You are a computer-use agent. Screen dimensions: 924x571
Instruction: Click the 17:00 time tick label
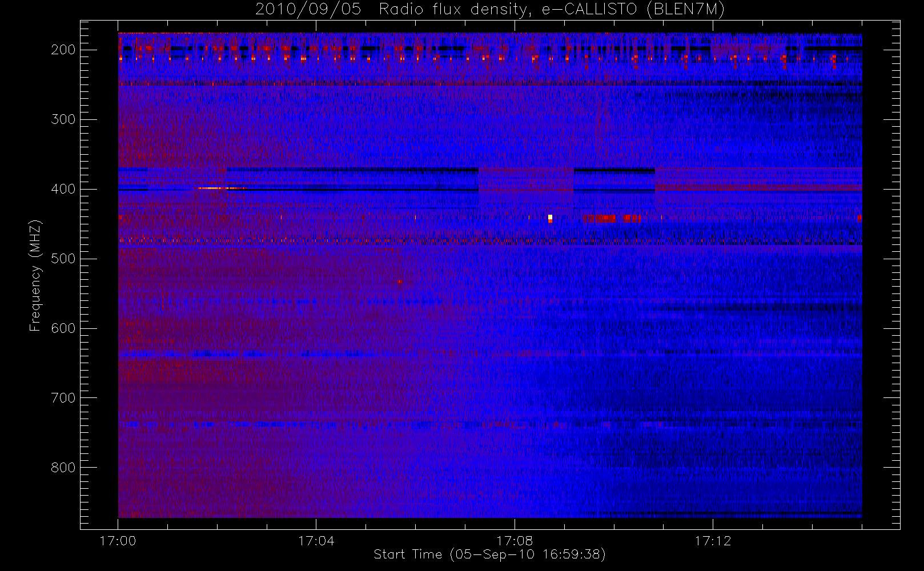[x=118, y=541]
